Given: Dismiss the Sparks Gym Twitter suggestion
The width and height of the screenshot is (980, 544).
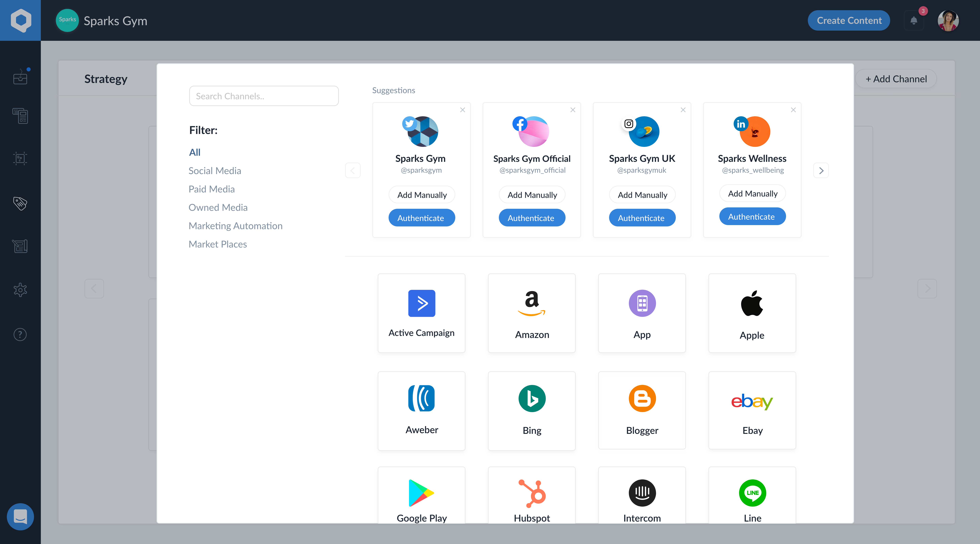Looking at the screenshot, I should pos(462,110).
